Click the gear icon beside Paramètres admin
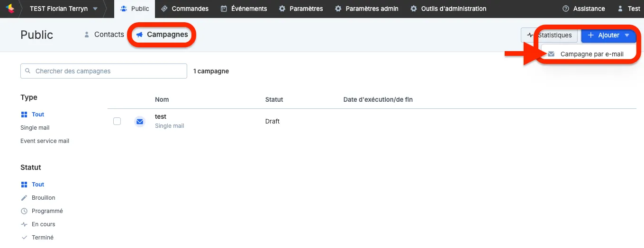 click(x=338, y=9)
